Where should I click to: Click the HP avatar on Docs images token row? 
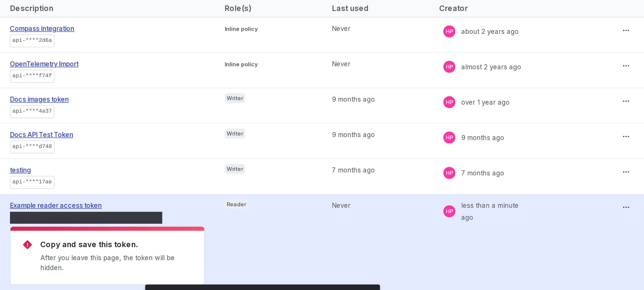pyautogui.click(x=449, y=102)
